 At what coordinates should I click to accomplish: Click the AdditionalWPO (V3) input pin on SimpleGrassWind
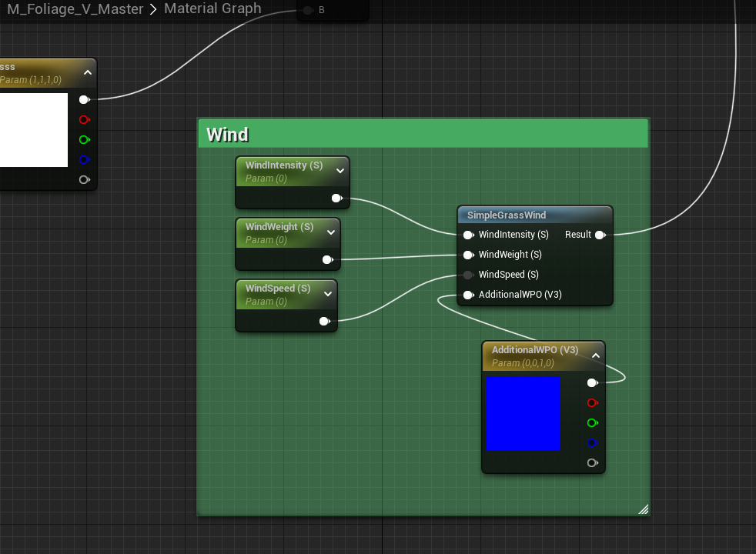point(468,295)
